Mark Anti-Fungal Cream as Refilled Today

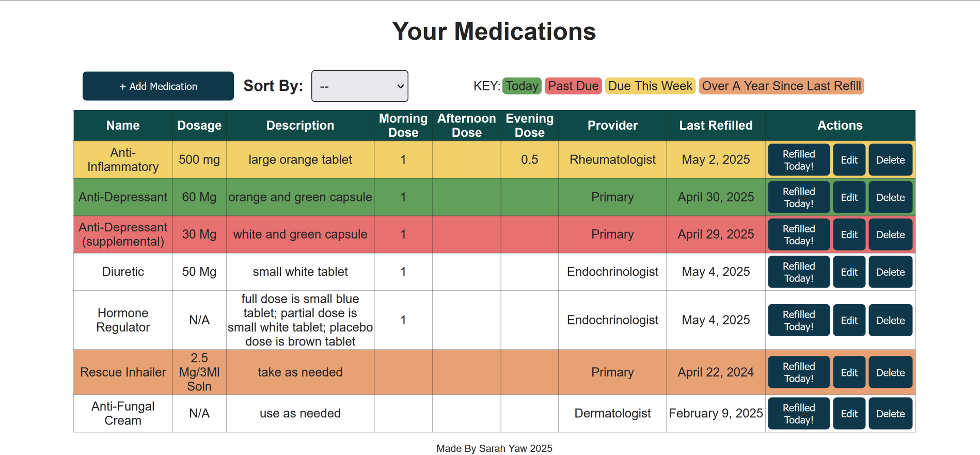[x=798, y=414]
